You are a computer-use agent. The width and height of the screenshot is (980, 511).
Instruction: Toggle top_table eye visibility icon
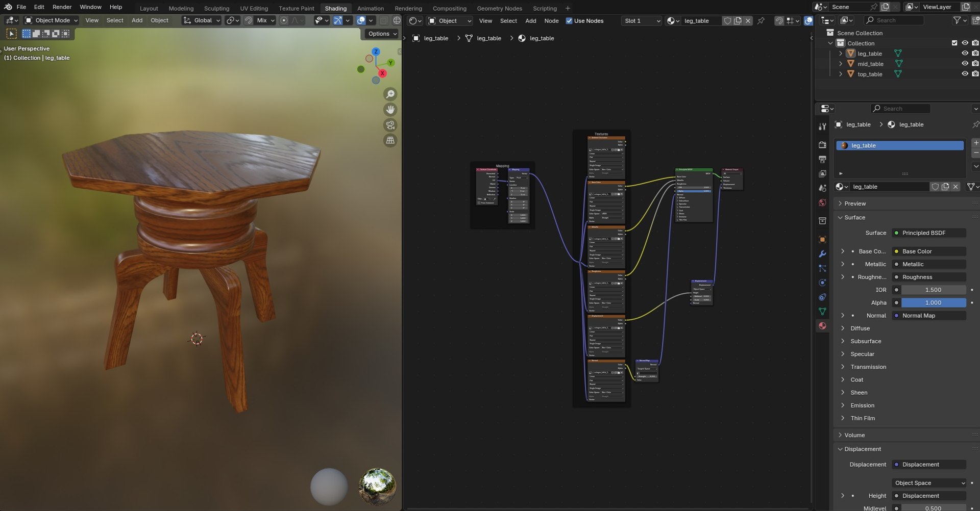coord(965,74)
